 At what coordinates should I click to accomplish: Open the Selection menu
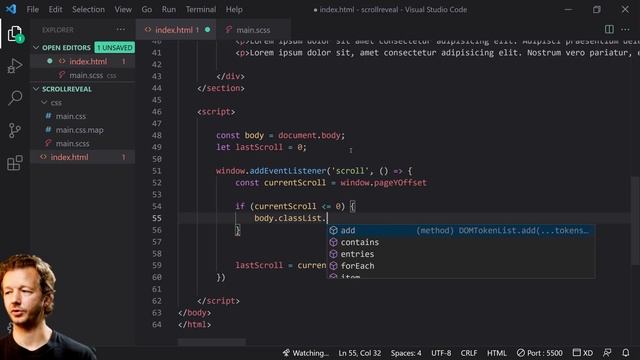click(88, 9)
